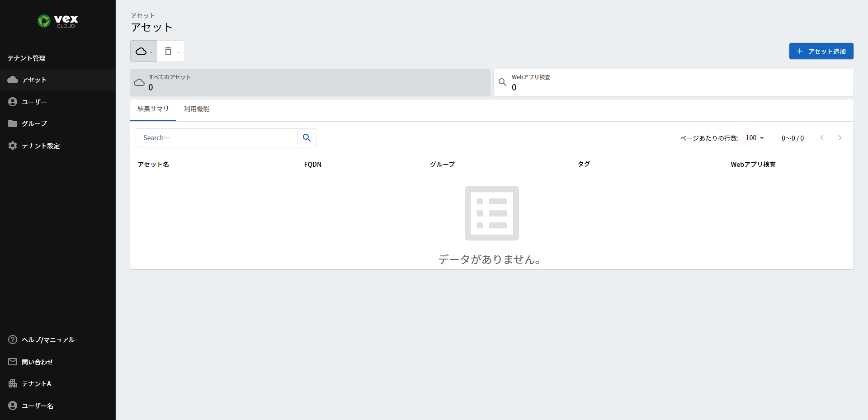Open rows per page 100 dropdown
868x420 pixels.
click(x=755, y=138)
